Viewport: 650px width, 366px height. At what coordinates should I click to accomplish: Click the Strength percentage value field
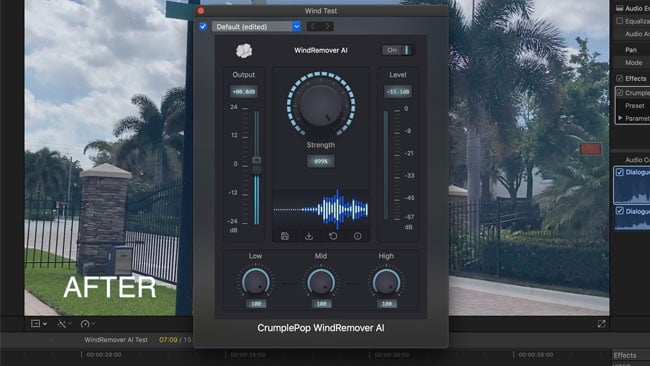pyautogui.click(x=321, y=161)
